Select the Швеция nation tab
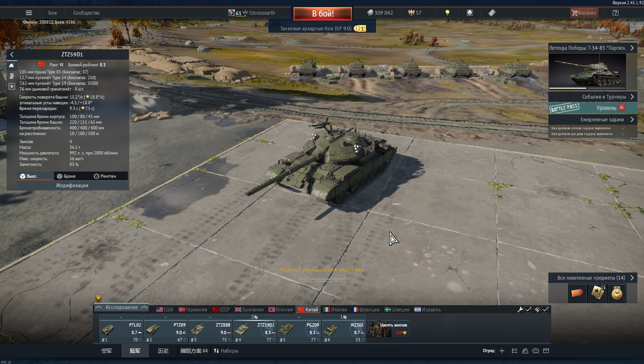This screenshot has width=644, height=364. tap(397, 309)
